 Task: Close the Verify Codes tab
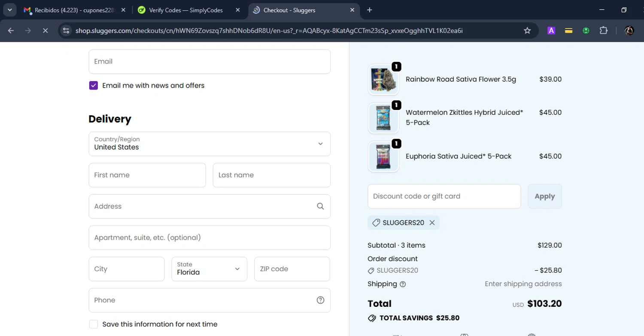tap(238, 10)
